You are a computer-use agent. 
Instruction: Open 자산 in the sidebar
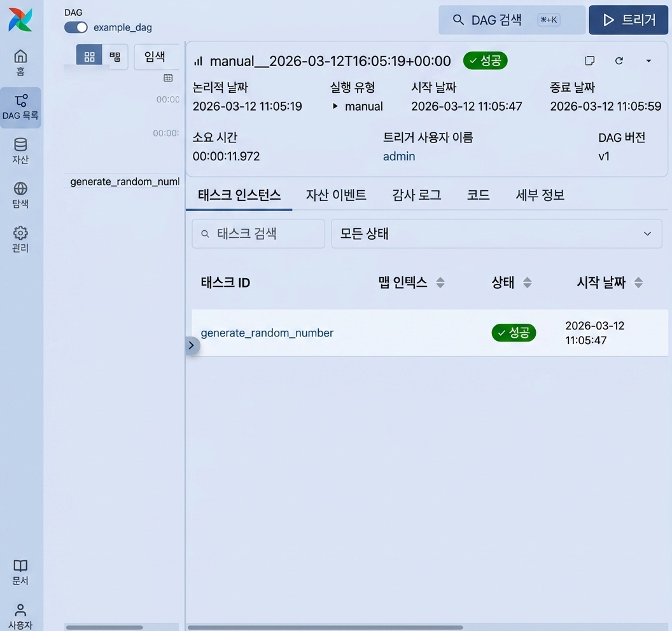point(20,151)
